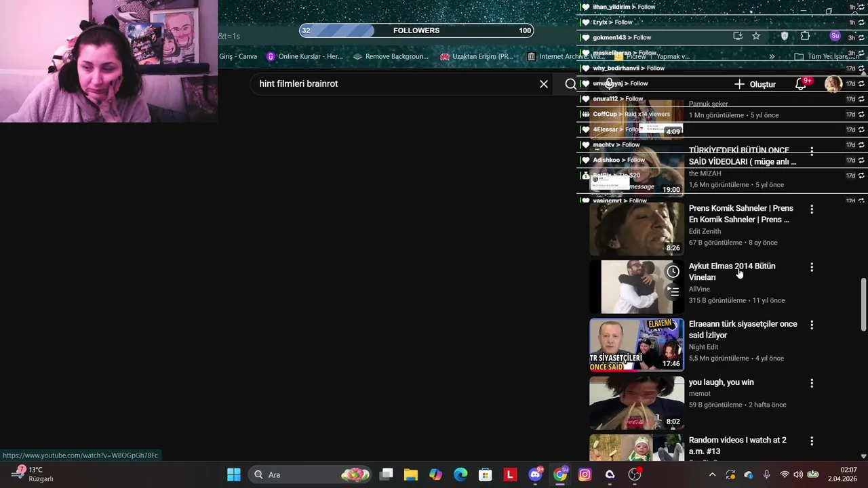Open the red L app in taskbar

click(510, 474)
